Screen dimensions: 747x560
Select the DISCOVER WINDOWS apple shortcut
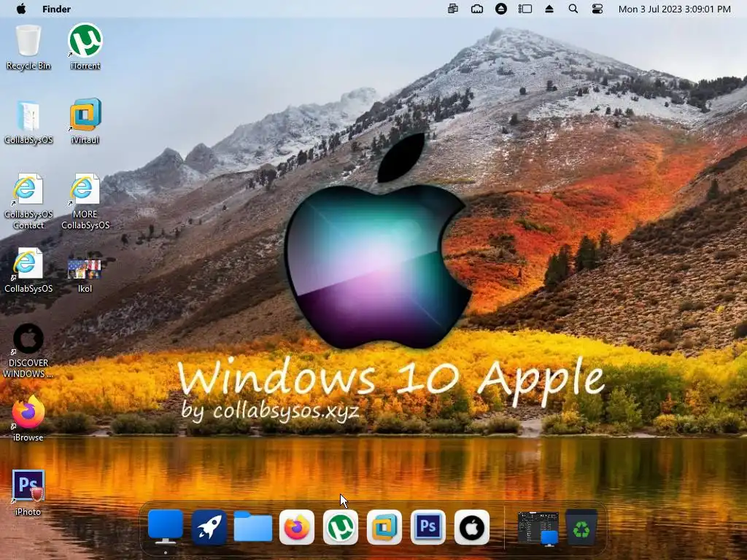pos(28,351)
